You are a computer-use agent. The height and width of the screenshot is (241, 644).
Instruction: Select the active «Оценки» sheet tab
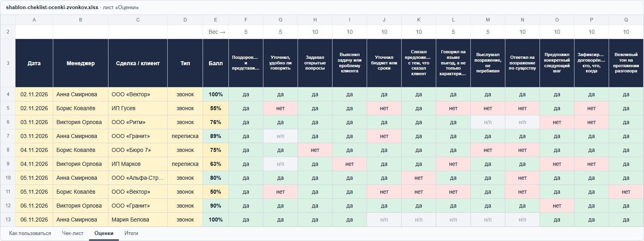click(x=104, y=233)
